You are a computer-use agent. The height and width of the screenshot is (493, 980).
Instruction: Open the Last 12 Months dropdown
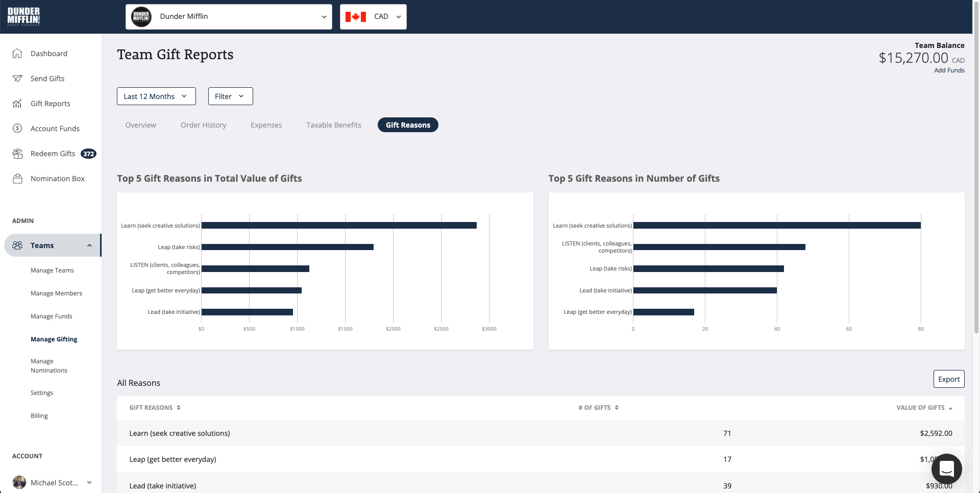(x=156, y=96)
